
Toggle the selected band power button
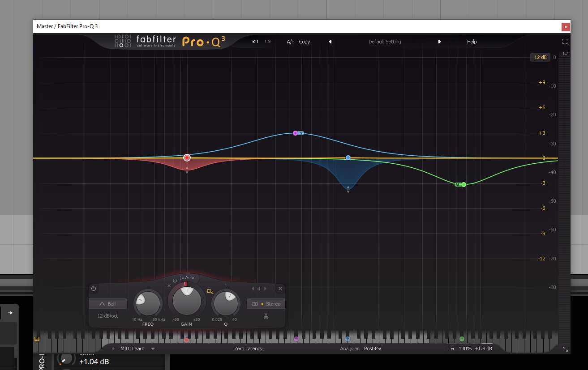94,289
